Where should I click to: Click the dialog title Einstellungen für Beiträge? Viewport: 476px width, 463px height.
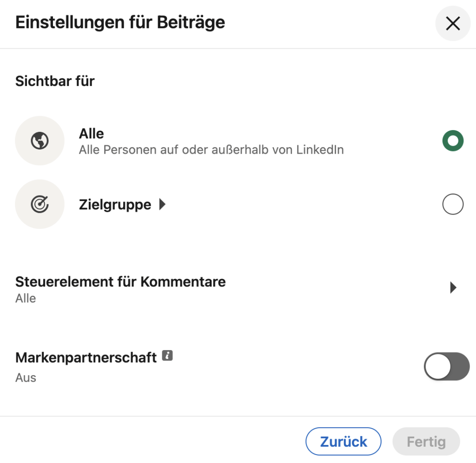120,22
